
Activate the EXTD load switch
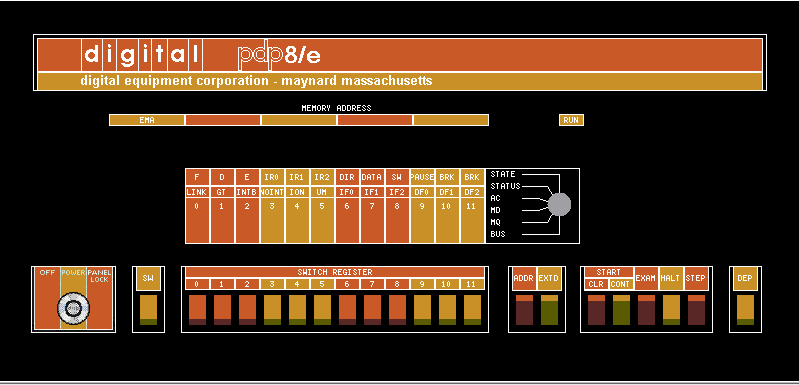[549, 310]
